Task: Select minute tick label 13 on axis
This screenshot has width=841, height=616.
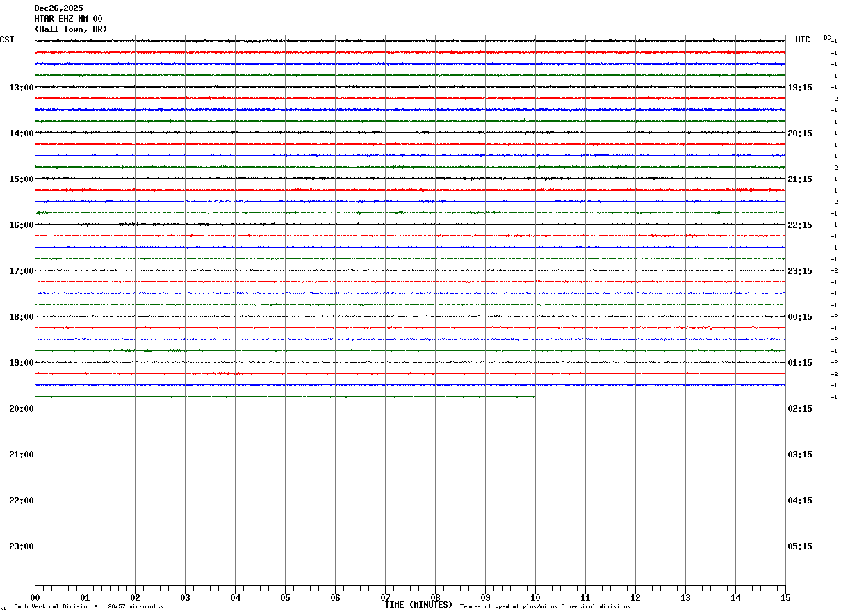Action: [685, 598]
